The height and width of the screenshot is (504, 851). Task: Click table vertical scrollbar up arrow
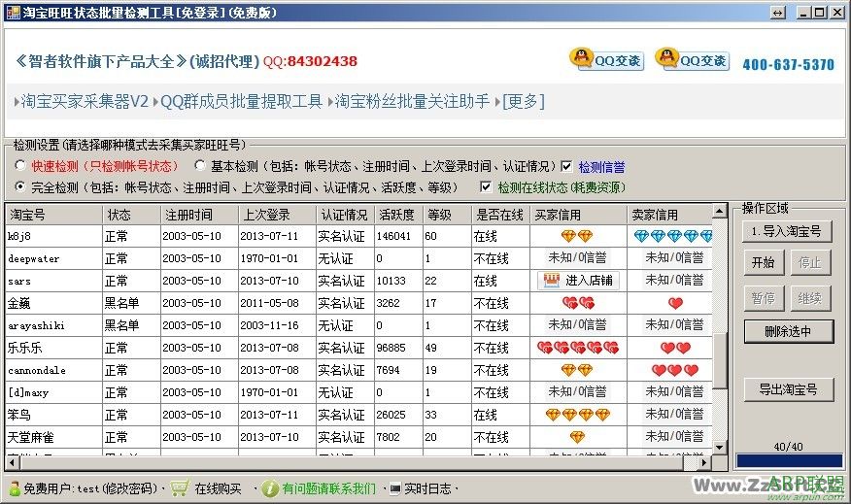click(720, 211)
